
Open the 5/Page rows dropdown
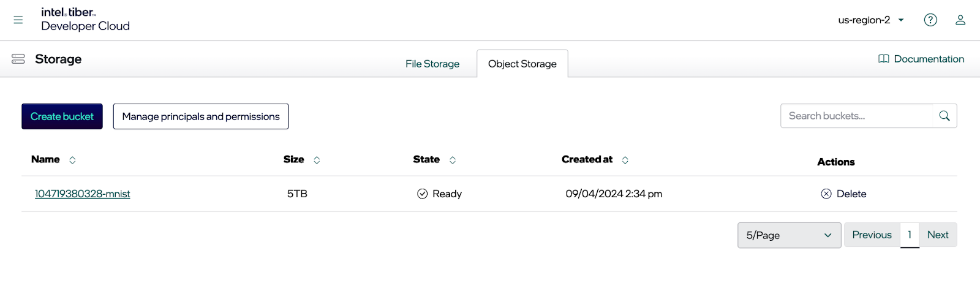tap(788, 235)
